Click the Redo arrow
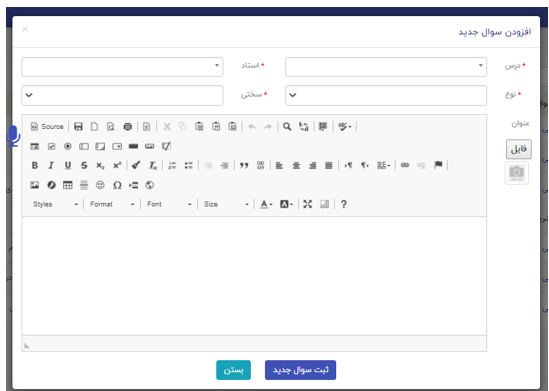549x391 pixels. tap(268, 126)
